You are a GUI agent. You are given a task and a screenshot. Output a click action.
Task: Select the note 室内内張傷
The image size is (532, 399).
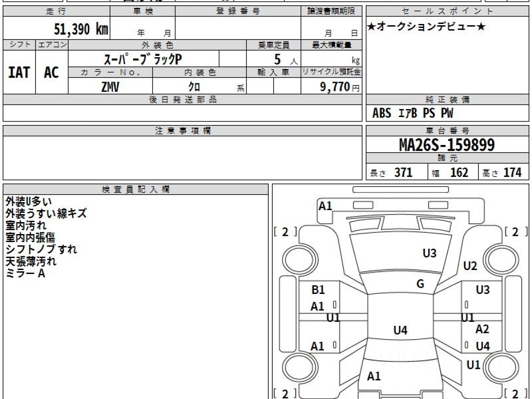[30, 238]
